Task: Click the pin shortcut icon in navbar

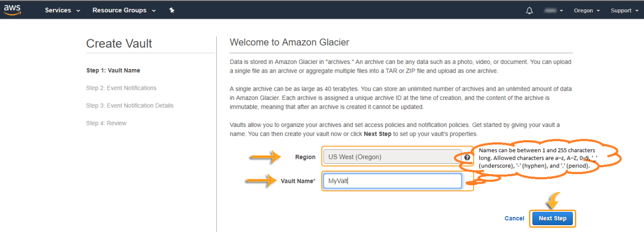Action: pos(172,10)
